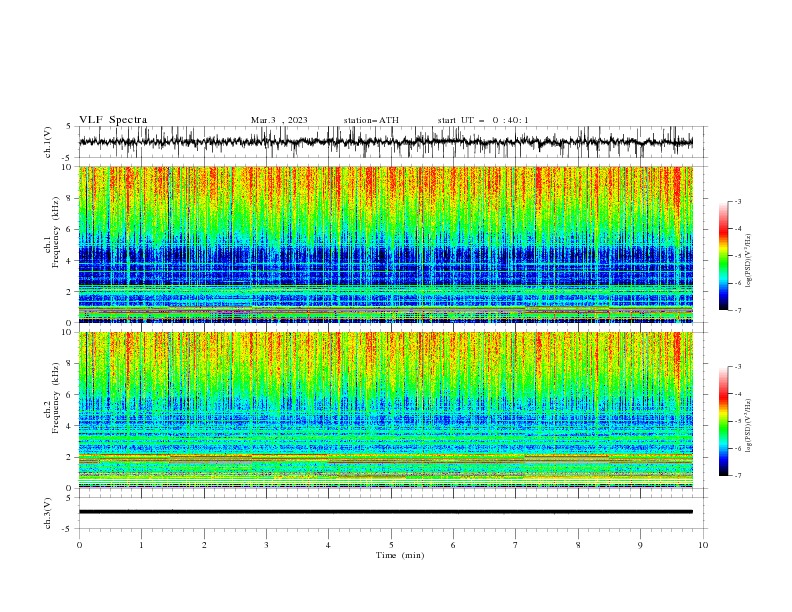Click the 'start UT = 0 :40: 1' text

483,120
